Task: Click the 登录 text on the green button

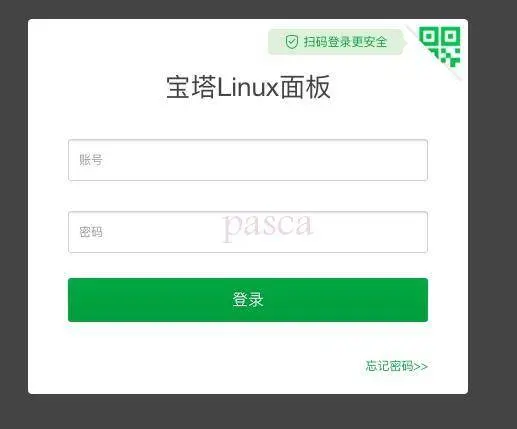Action: point(248,300)
